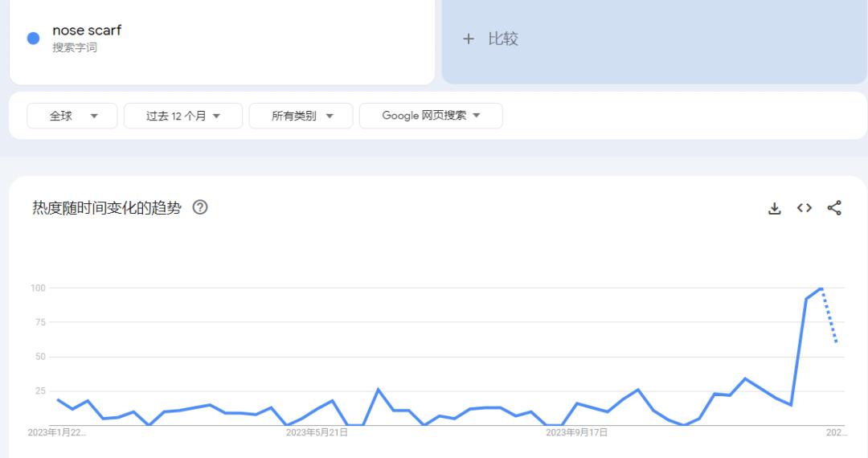Open help icon beside 热度随时间变化的趋势
Screen dimensions: 868x458
pos(200,207)
